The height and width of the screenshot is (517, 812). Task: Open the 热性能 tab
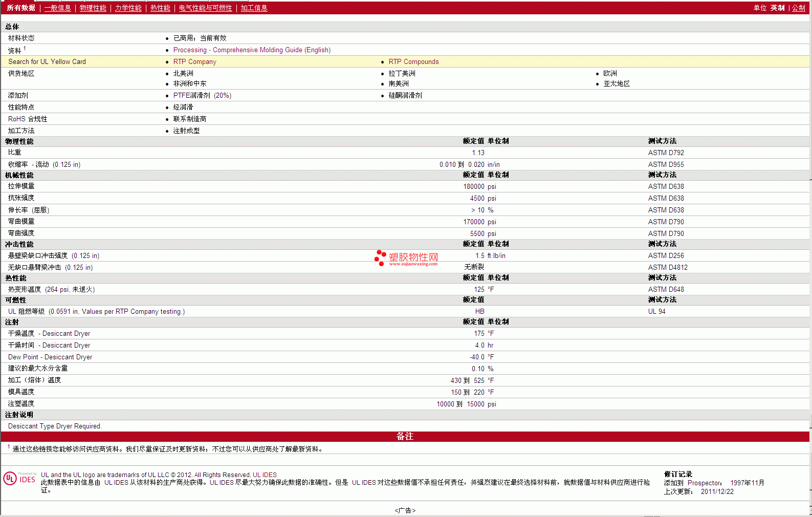(160, 8)
